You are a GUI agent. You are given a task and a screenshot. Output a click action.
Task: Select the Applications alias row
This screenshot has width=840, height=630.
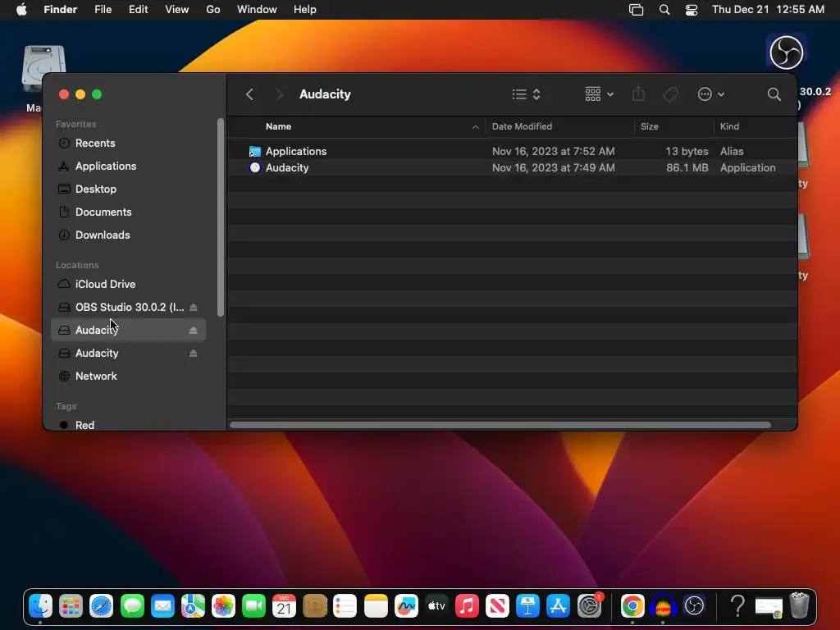coord(512,151)
